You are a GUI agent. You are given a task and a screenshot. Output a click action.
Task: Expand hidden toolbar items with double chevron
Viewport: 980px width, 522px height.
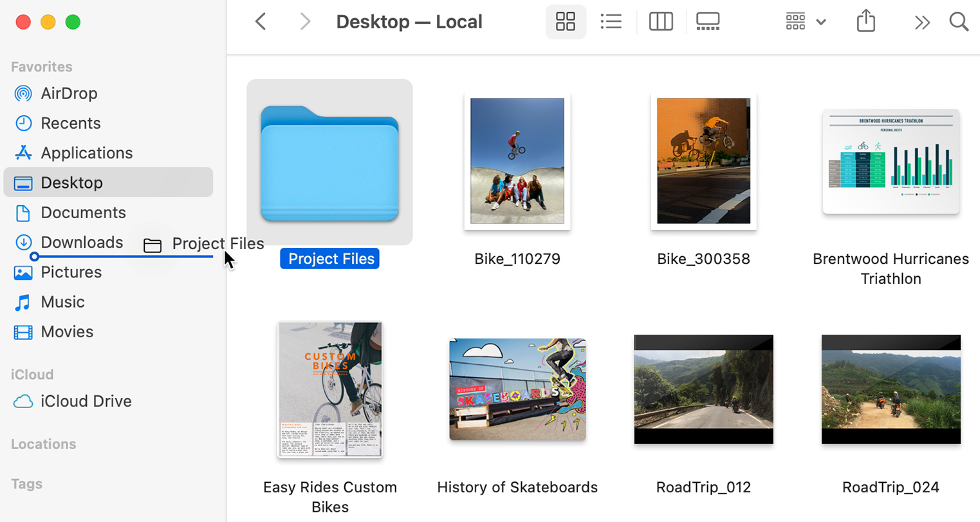click(922, 23)
